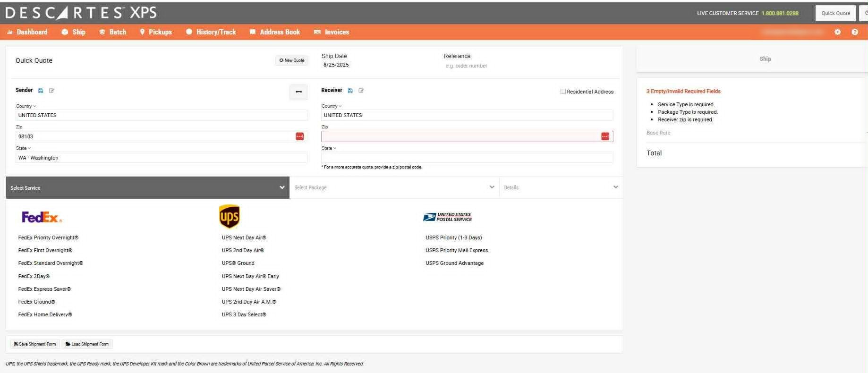Open History/Track menu item
The height and width of the screenshot is (373, 868).
211,32
